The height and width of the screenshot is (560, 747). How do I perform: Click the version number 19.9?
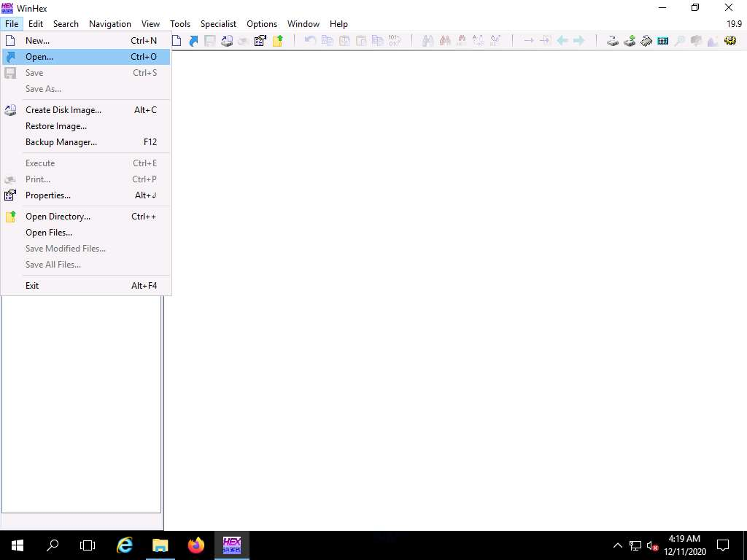tap(734, 24)
